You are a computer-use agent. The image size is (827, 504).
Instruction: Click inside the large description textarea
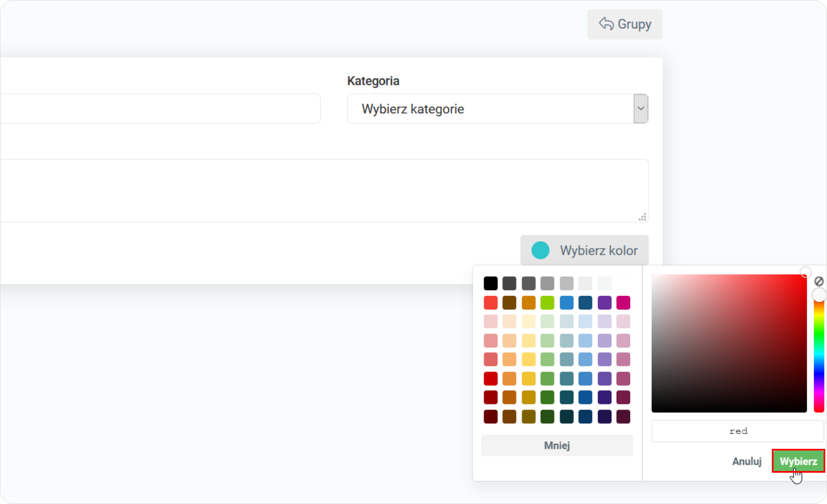tap(324, 191)
